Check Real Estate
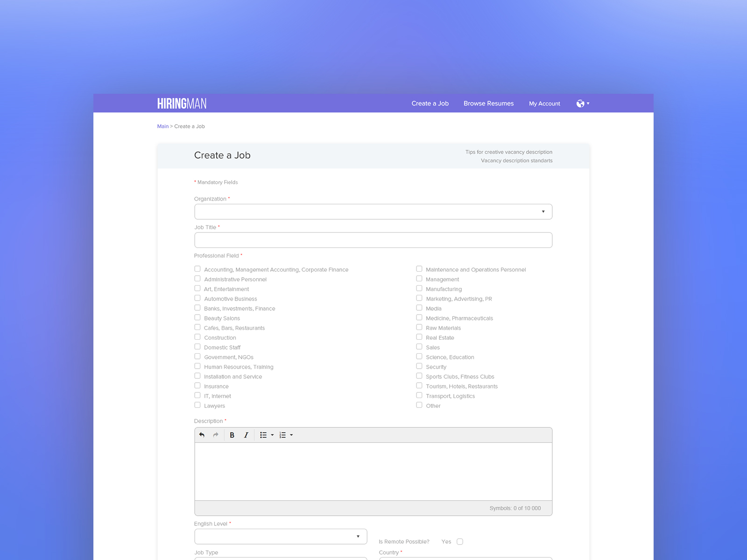The width and height of the screenshot is (747, 560). pyautogui.click(x=419, y=337)
